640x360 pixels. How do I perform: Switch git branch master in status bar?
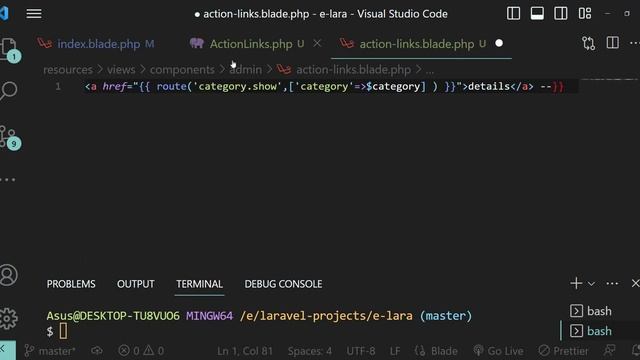[x=50, y=351]
